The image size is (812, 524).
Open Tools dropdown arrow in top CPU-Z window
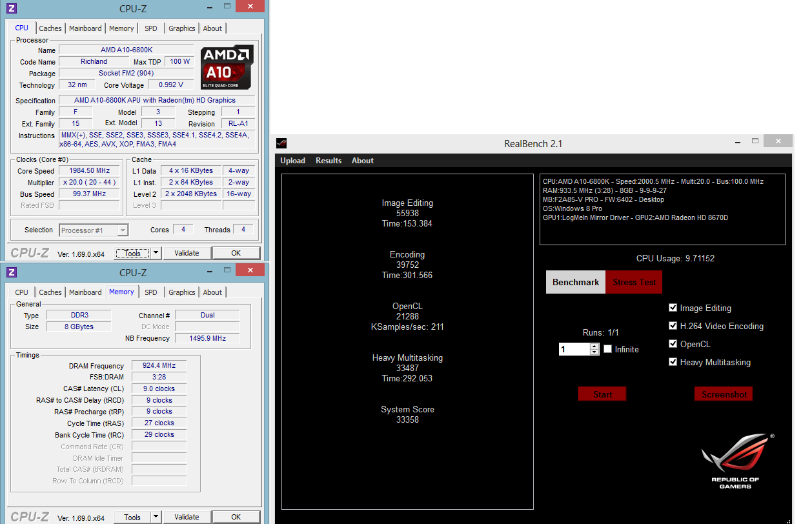(x=156, y=254)
